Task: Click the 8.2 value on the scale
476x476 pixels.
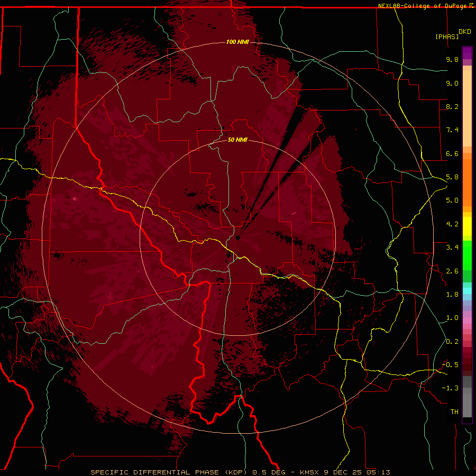Action: (452, 106)
